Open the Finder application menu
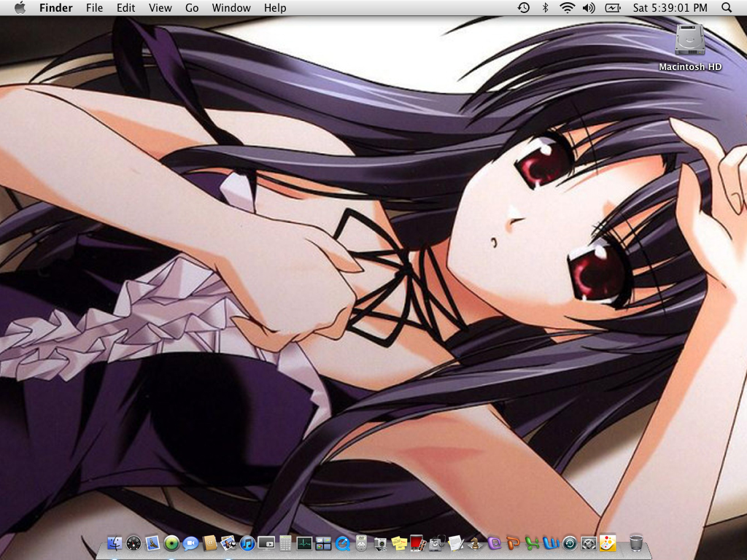The image size is (747, 560). pyautogui.click(x=56, y=8)
